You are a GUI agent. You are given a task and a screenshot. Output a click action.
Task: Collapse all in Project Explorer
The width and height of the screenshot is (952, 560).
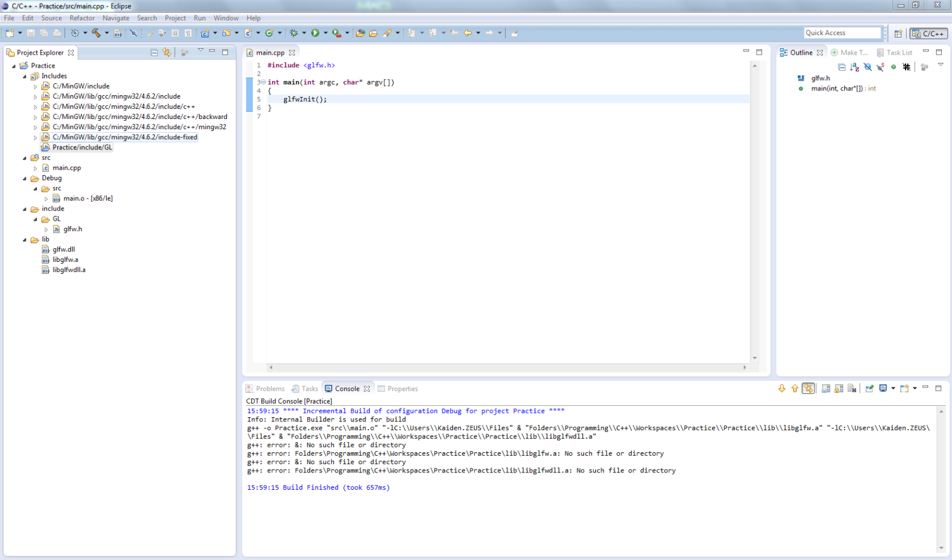(154, 52)
